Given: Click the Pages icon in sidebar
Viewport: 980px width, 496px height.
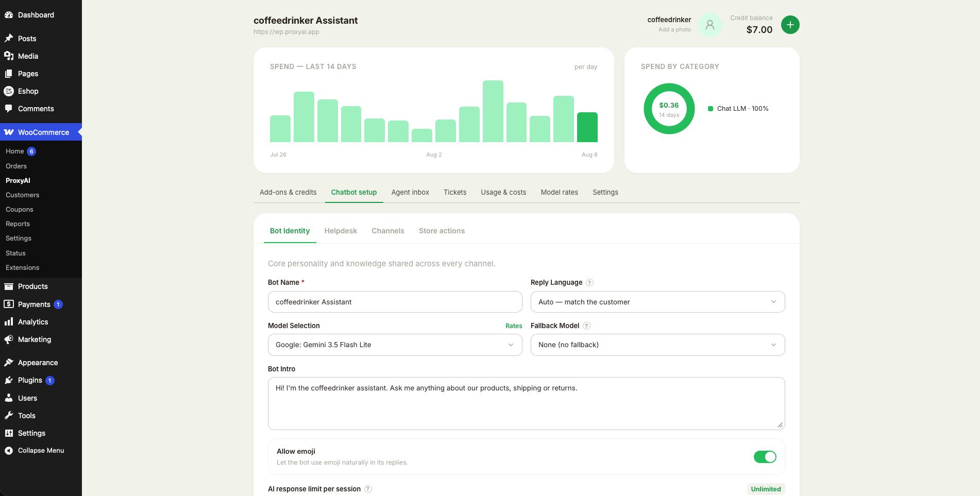Looking at the screenshot, I should 9,74.
